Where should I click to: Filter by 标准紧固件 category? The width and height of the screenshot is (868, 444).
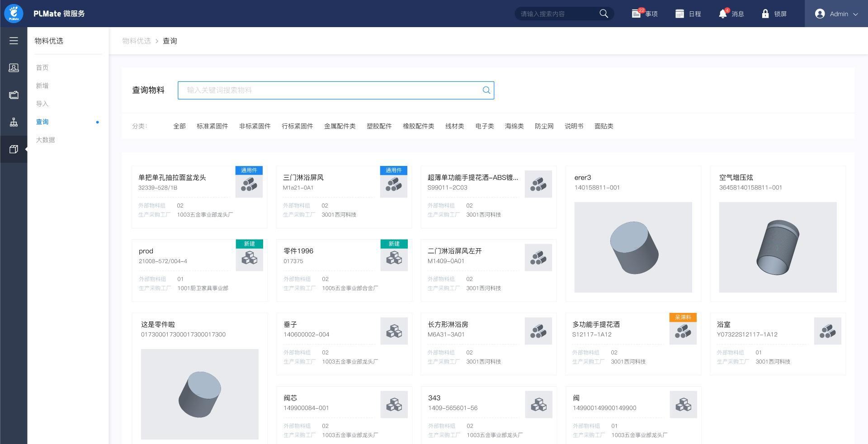212,126
